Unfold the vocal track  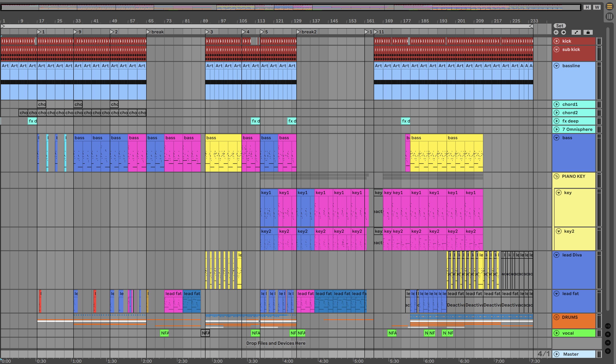(557, 333)
